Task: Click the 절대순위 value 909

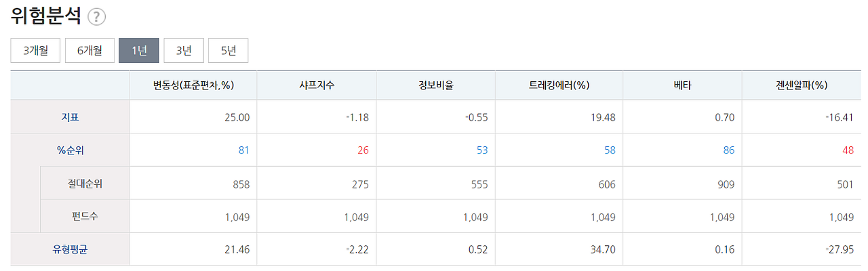Action: pos(726,184)
